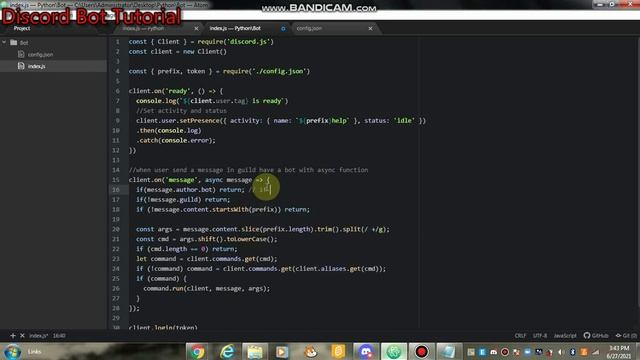The height and width of the screenshot is (360, 640).
Task: Select the Bot folder icon in tree
Action: tap(14, 42)
